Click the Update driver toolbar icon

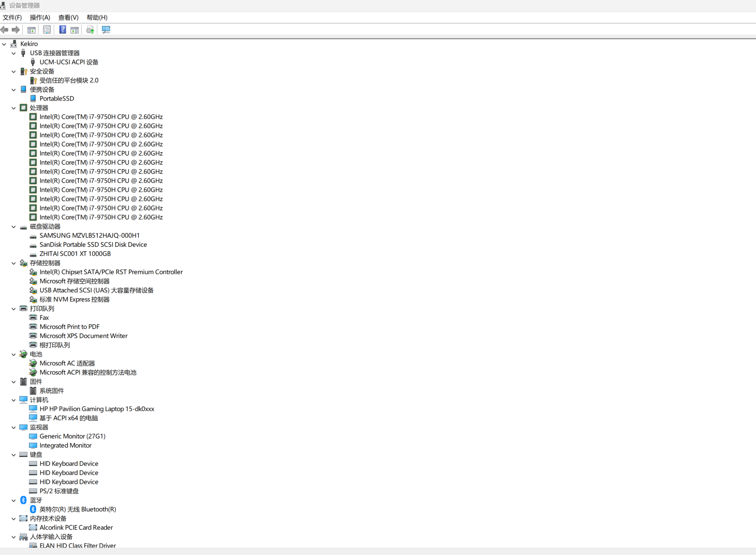coord(90,30)
